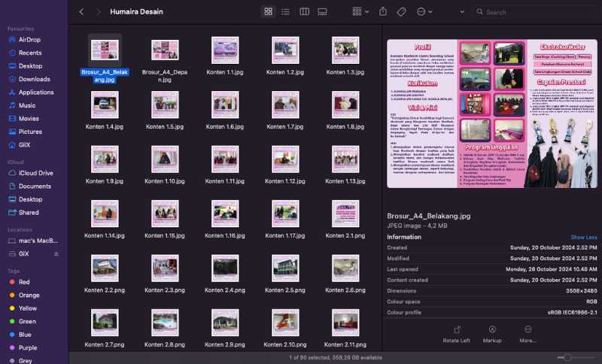Adjust the icon size slider
The width and height of the screenshot is (602, 364).
pos(568,357)
